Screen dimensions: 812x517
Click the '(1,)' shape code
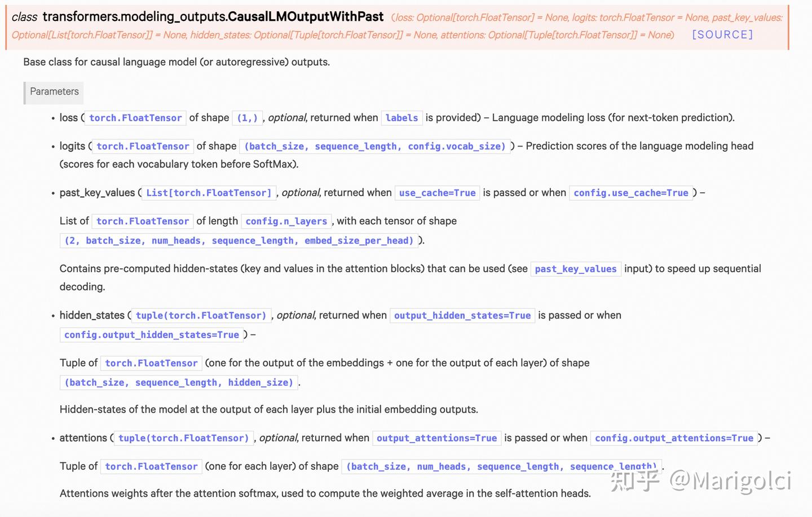pos(247,118)
